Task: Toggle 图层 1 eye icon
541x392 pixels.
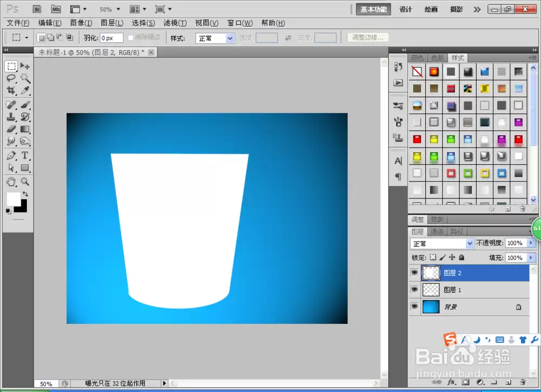Action: pyautogui.click(x=414, y=290)
